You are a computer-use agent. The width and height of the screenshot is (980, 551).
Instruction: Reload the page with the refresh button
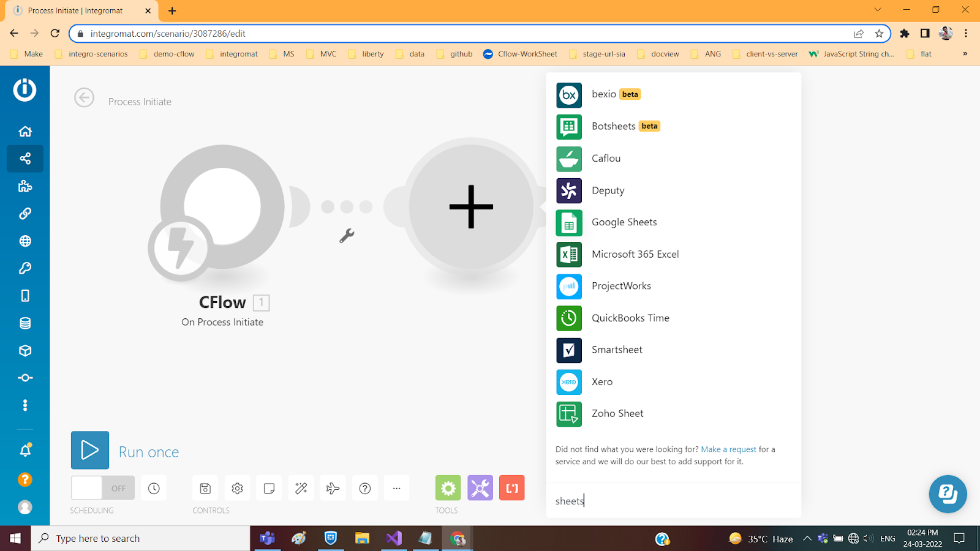(x=55, y=34)
